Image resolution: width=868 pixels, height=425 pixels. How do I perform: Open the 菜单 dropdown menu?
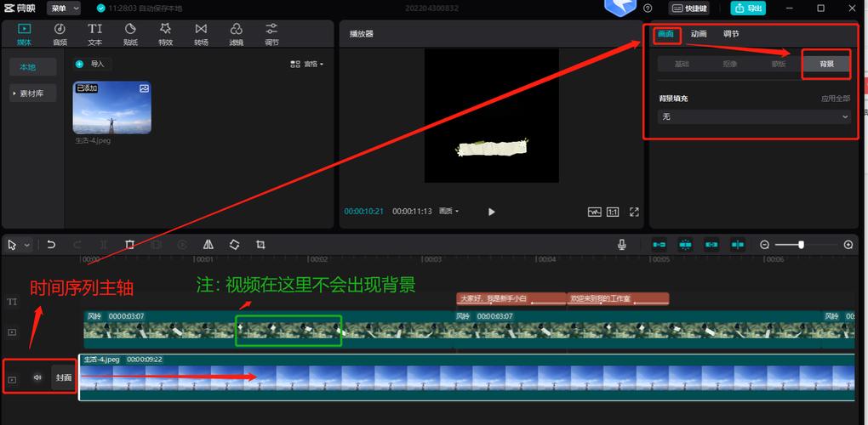pos(64,8)
